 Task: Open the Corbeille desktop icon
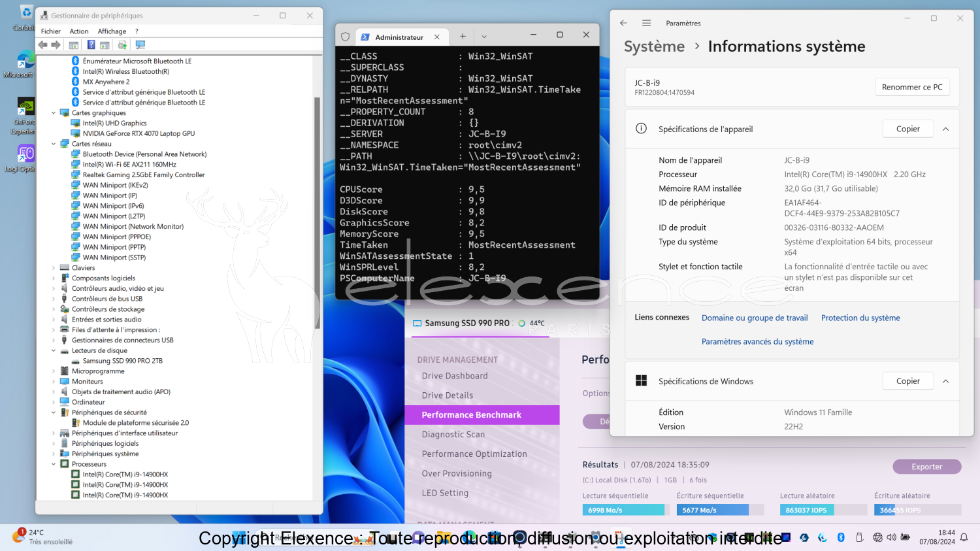(25, 18)
